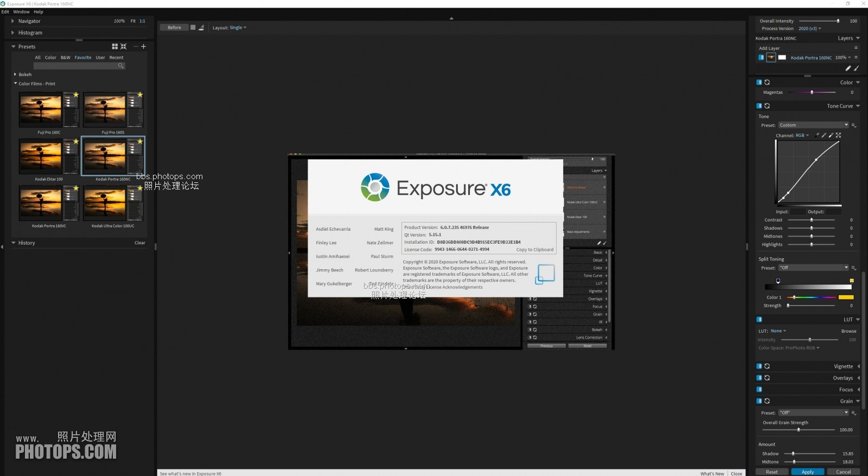Toggle the Focus panel effect
Image resolution: width=868 pixels, height=476 pixels.
759,390
